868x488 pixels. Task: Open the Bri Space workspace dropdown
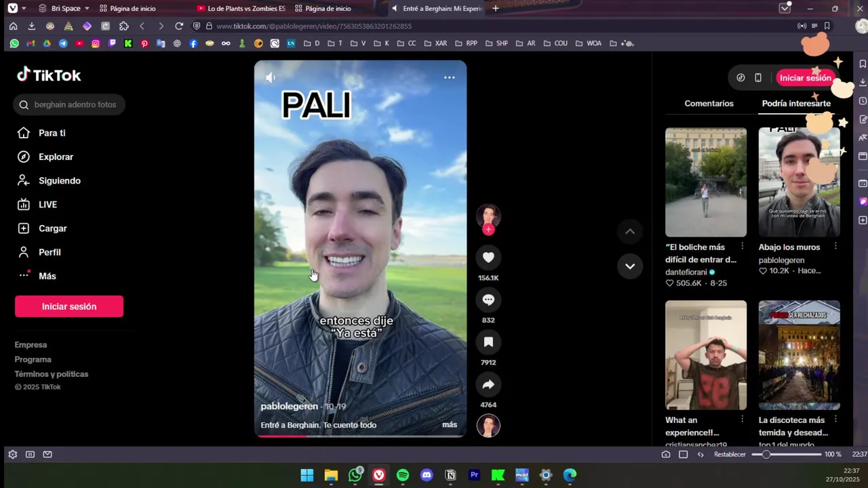click(x=64, y=8)
